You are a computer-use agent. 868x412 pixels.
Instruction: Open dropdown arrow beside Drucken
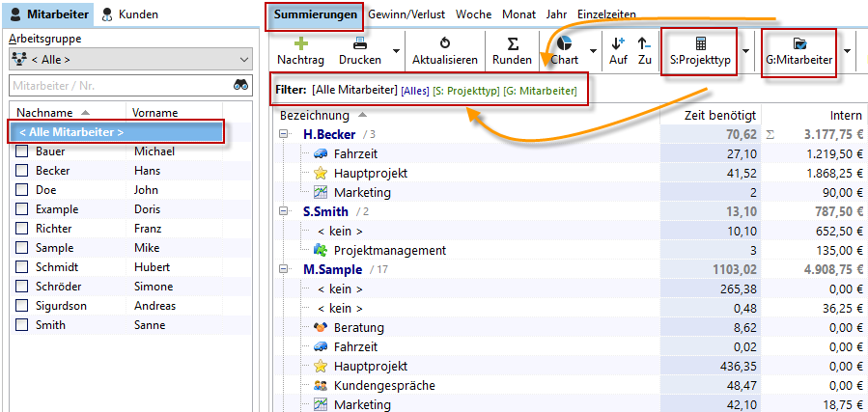coord(395,51)
